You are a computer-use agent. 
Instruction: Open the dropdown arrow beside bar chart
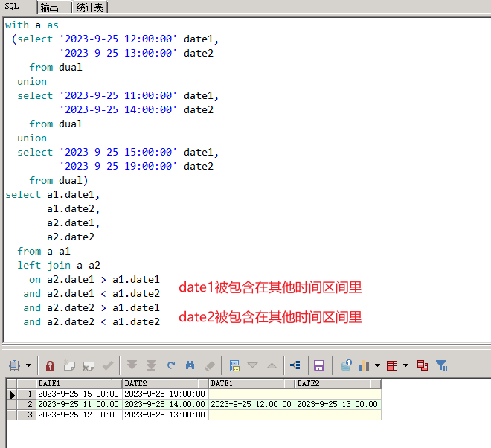(377, 365)
